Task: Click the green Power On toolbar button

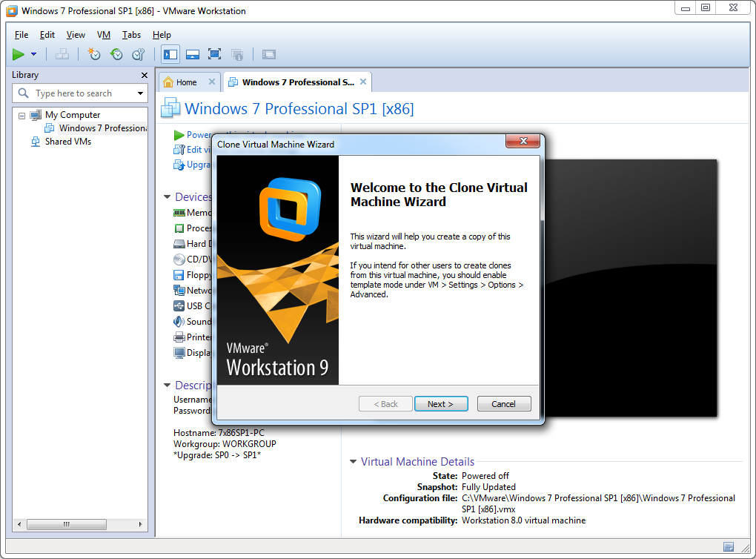Action: [19, 54]
